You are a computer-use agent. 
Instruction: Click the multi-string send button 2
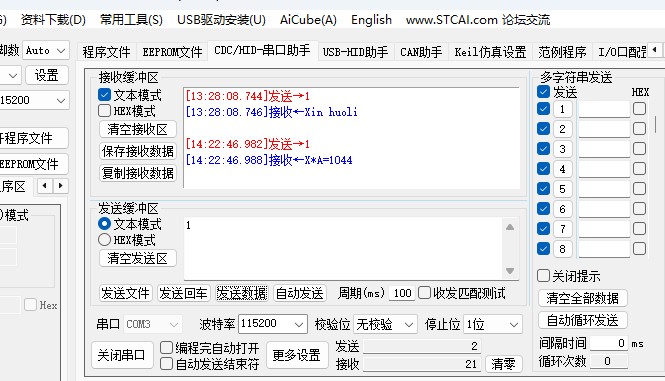pos(562,129)
